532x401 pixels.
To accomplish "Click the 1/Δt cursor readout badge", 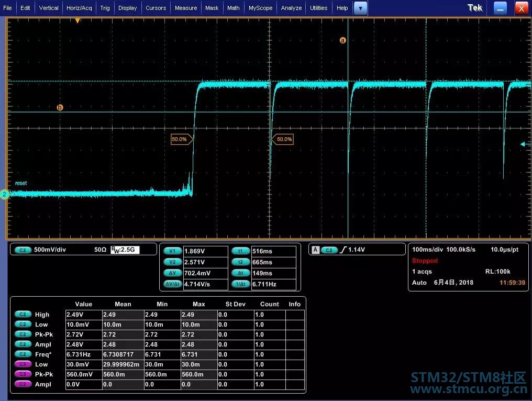I will click(x=240, y=284).
